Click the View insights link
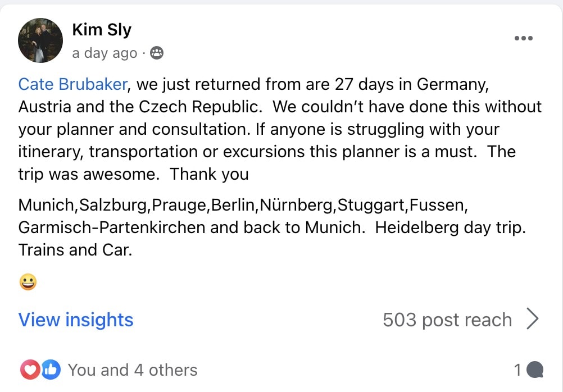563x392 pixels. pos(76,320)
